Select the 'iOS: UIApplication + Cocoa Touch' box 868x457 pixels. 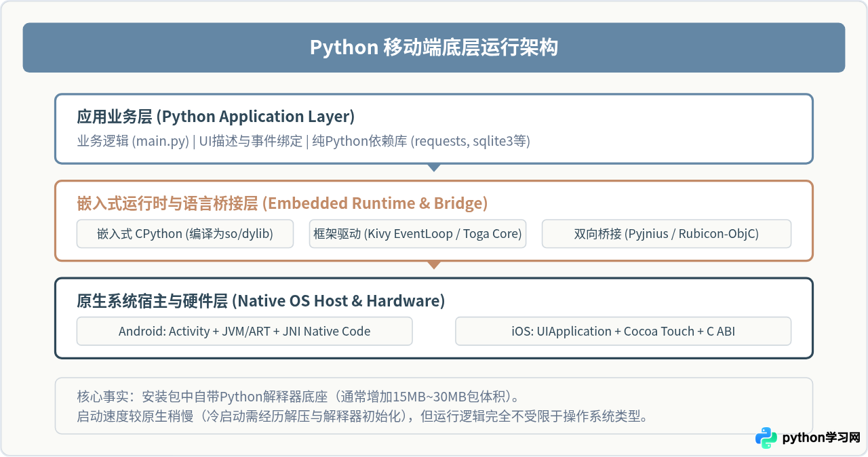pos(623,332)
